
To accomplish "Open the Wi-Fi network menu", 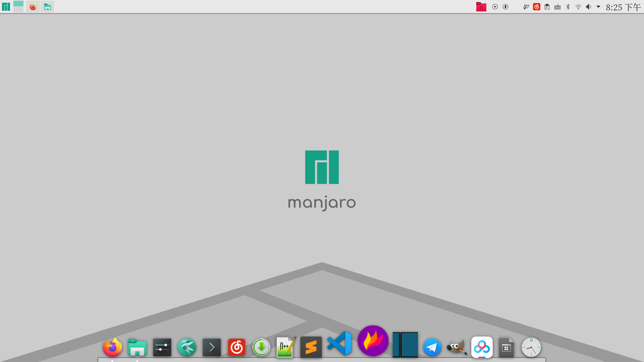I will (x=578, y=7).
